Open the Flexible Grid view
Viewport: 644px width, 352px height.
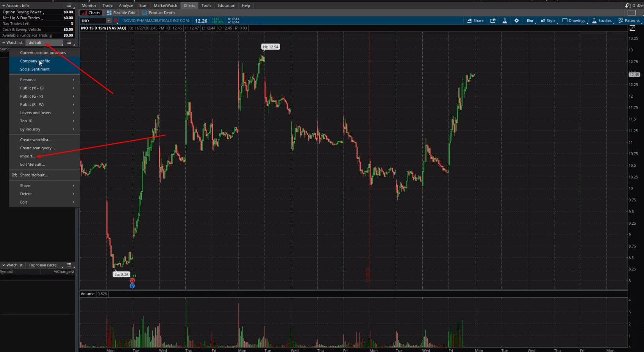121,13
